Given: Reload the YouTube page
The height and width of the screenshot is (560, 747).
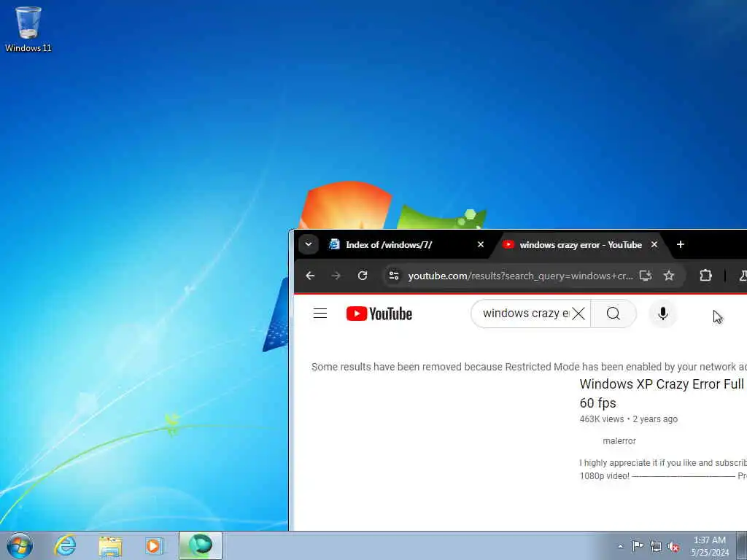Looking at the screenshot, I should click(363, 276).
